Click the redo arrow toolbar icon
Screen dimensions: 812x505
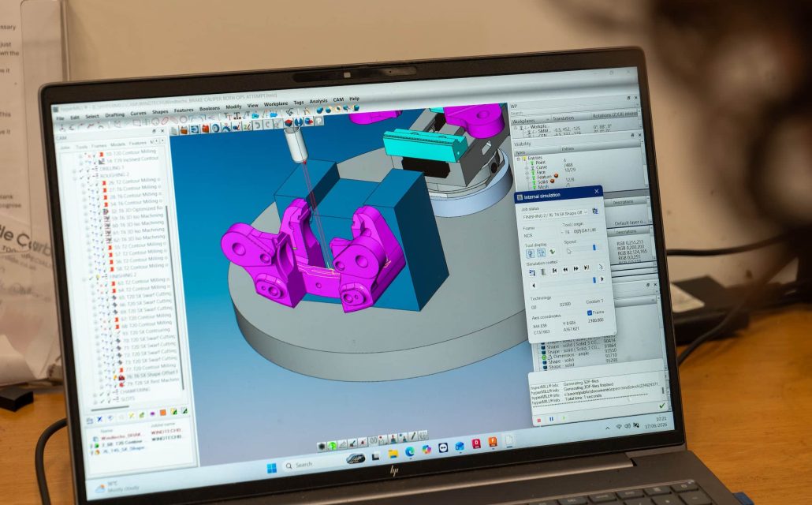(x=268, y=125)
